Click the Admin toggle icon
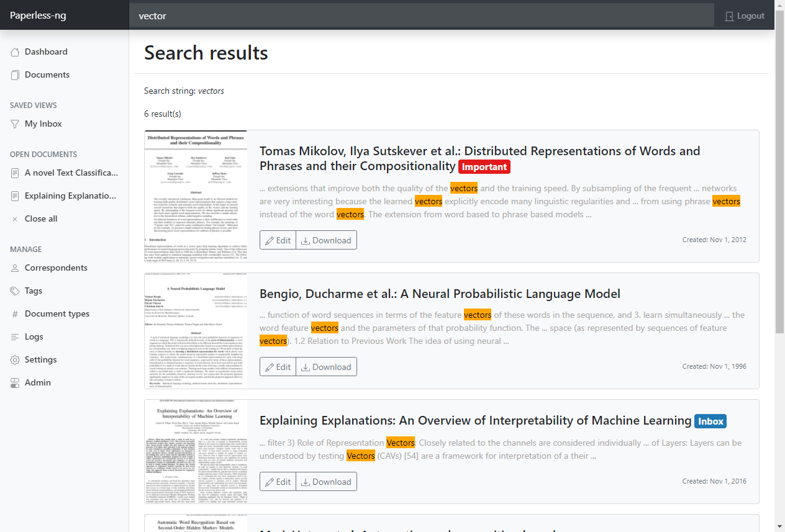 point(15,383)
